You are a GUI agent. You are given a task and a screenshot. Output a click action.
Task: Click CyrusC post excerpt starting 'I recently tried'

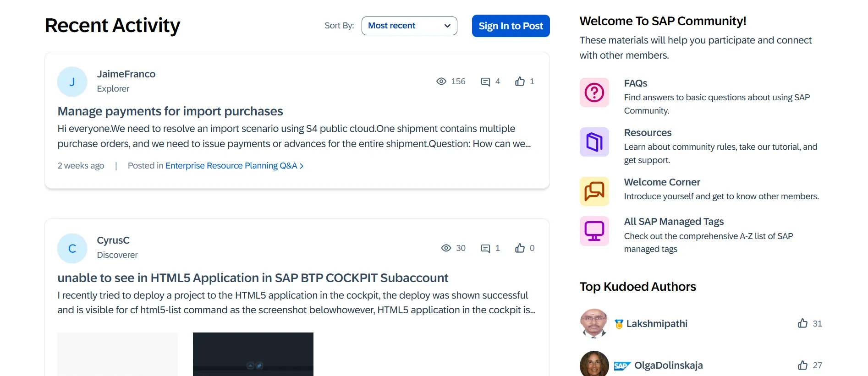(297, 303)
